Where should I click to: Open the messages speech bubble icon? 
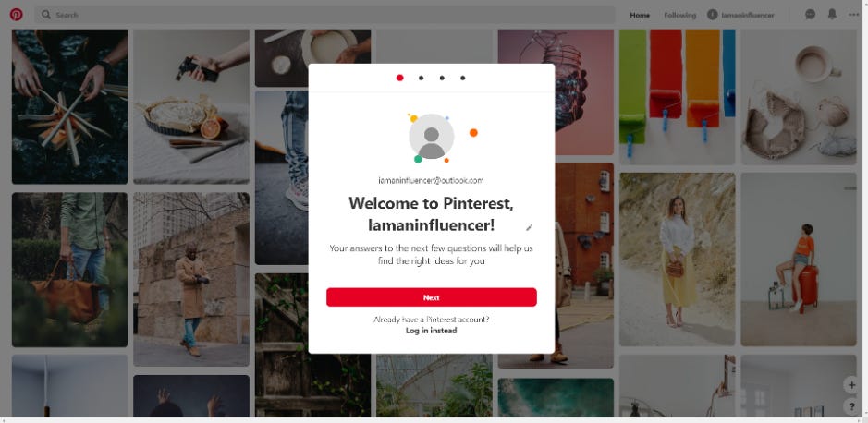coord(810,15)
